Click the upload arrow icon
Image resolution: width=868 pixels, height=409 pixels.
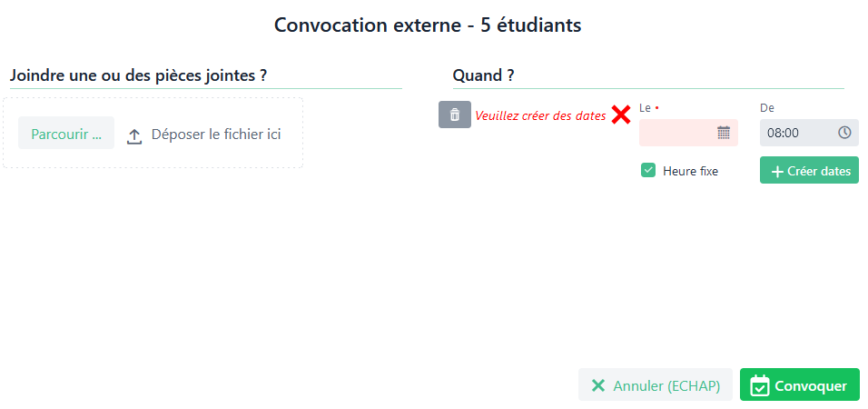[134, 135]
